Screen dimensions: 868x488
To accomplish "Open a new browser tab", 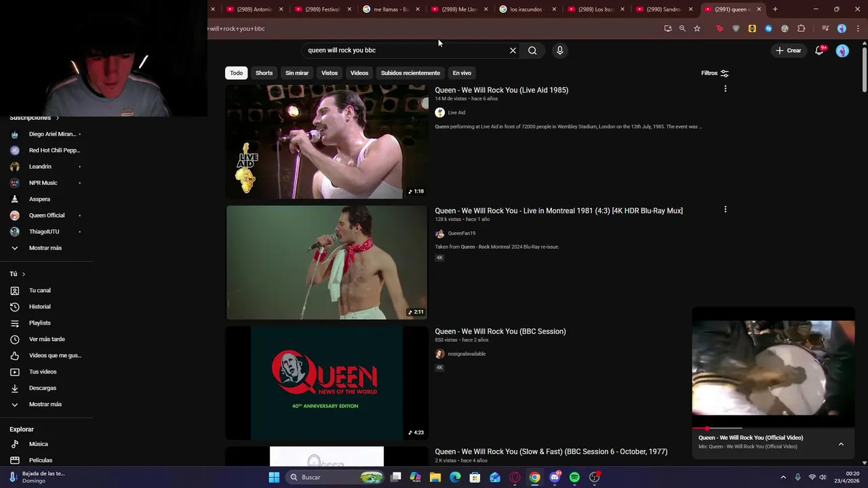I will [x=775, y=9].
